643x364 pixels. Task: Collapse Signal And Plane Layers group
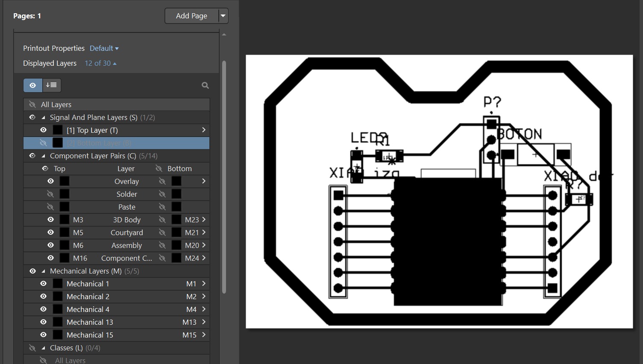click(x=43, y=117)
